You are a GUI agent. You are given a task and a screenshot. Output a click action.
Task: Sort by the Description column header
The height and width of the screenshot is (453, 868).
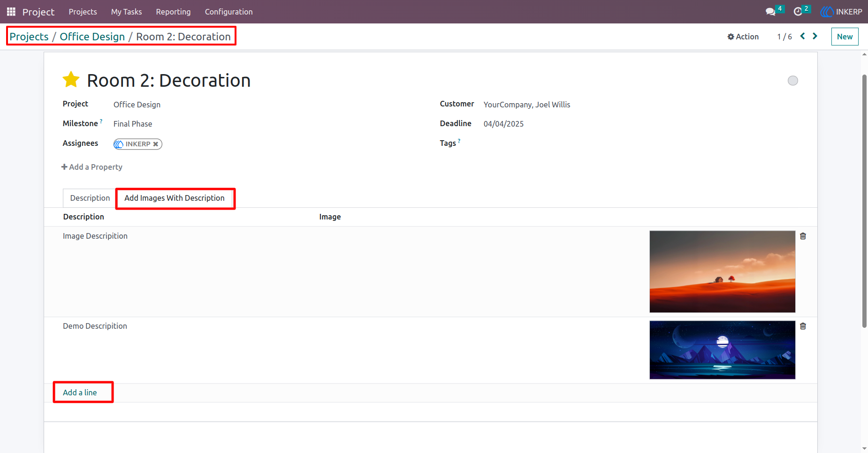tap(84, 217)
